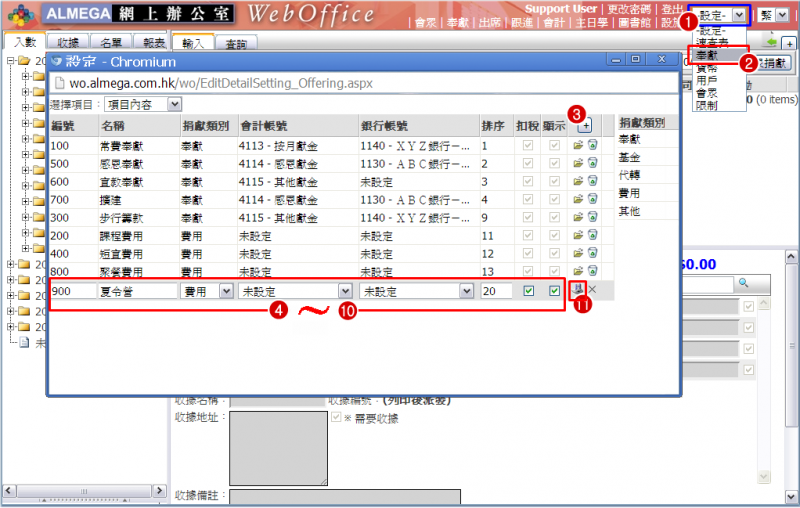Click the ALMEGA colorful logo
Image resolution: width=800 pixels, height=508 pixels.
click(21, 15)
